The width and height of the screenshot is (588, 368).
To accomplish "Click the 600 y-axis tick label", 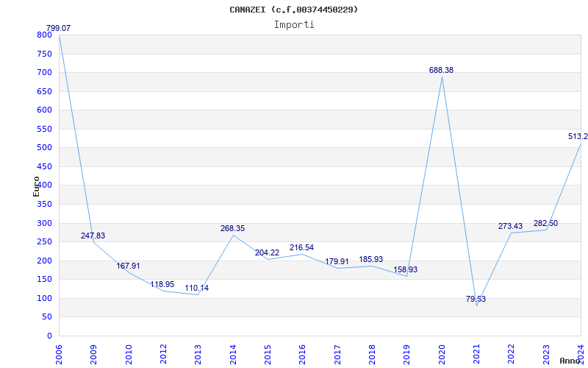I will [44, 110].
